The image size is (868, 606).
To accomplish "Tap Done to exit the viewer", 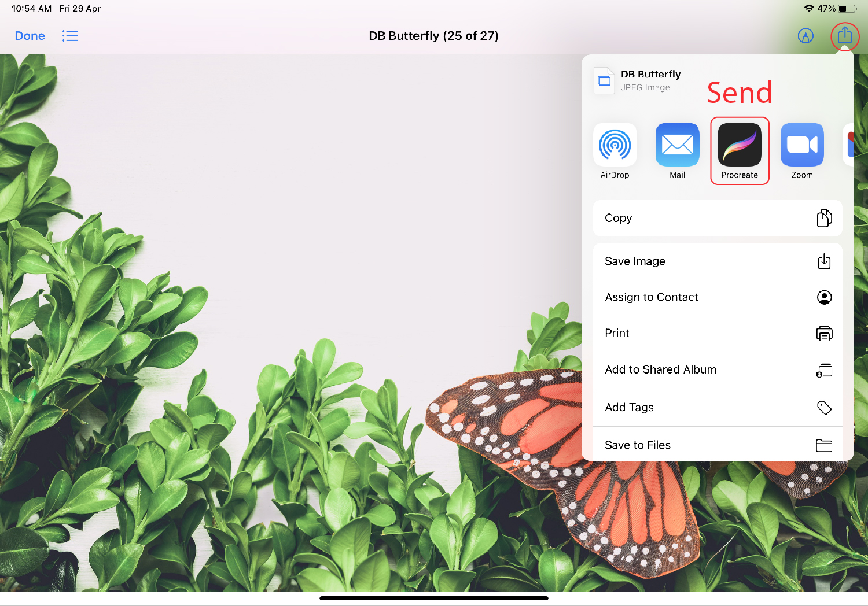I will click(30, 36).
